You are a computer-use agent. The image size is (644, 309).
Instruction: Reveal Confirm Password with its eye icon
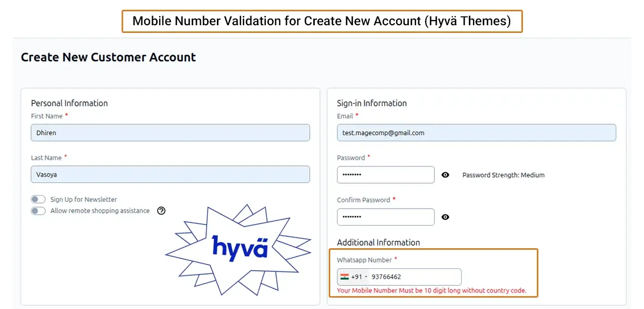point(446,217)
